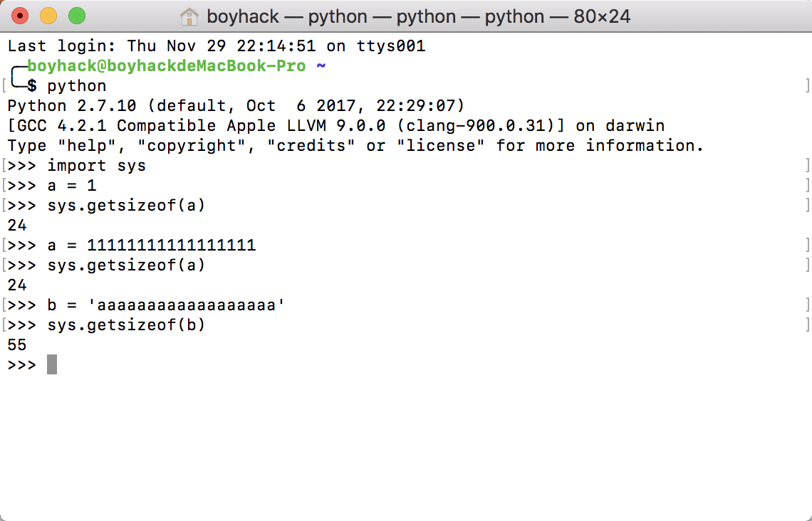812x521 pixels.
Task: Click the window title text boyhack — python
Action: click(418, 16)
